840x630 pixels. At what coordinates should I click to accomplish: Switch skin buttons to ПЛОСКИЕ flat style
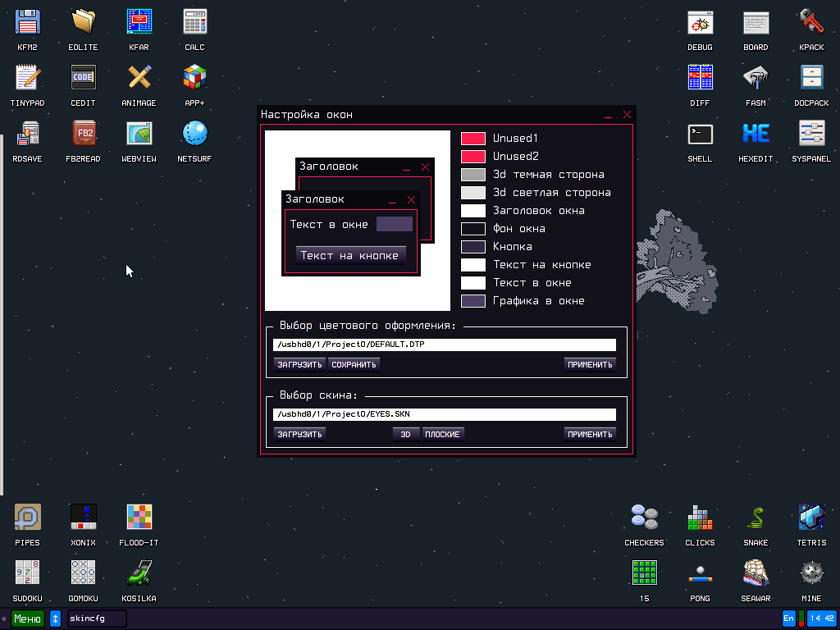(x=443, y=433)
